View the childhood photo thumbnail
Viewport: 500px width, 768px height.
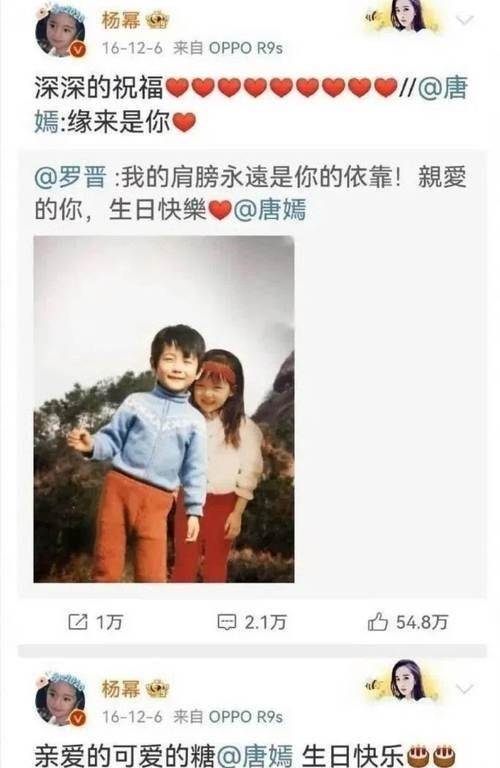164,409
